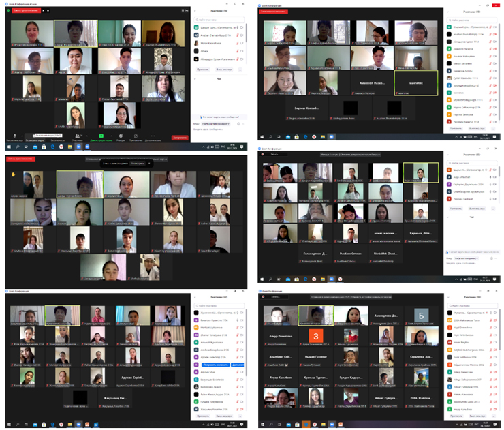504x430 pixels.
Task: Click red recording banner in top-right Zoom window
Action: tap(273, 12)
